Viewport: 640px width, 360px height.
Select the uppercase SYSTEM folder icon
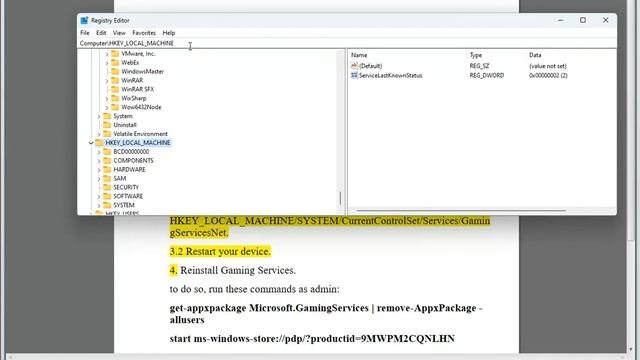(x=107, y=205)
